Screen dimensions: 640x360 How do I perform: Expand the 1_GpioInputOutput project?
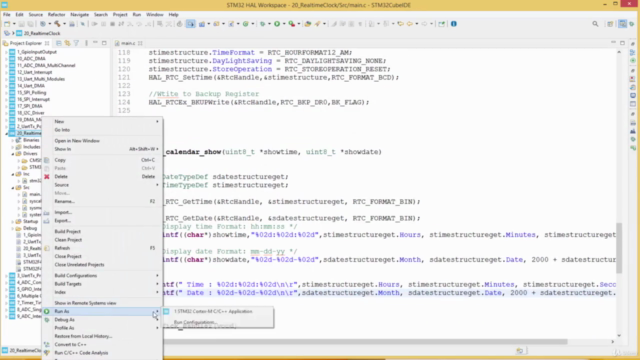point(6,52)
